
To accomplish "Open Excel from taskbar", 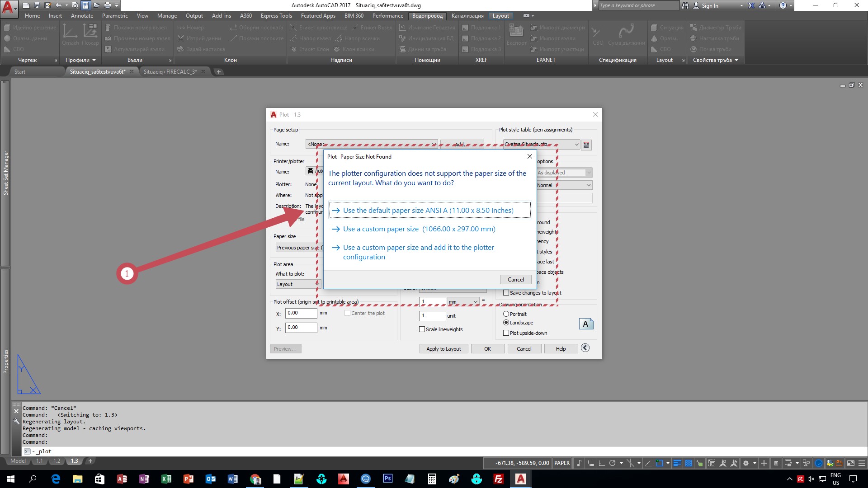I will 166,479.
